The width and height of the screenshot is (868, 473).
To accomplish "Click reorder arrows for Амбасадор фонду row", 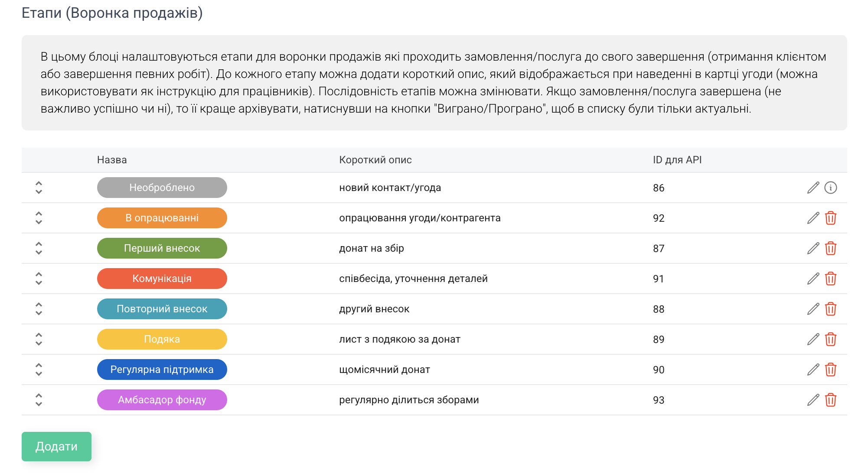I will click(x=39, y=400).
